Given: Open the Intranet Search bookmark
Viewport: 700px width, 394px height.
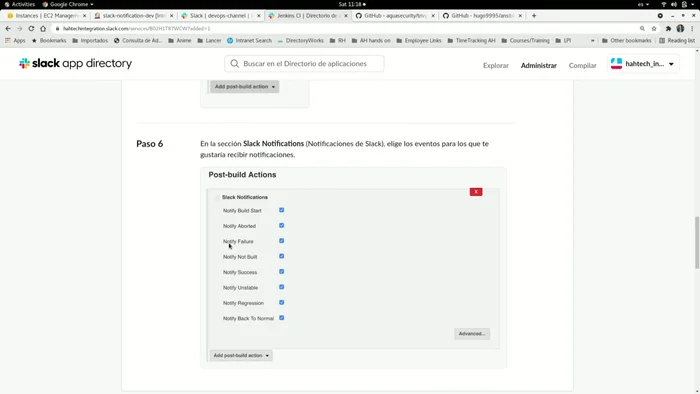Looking at the screenshot, I should click(x=249, y=41).
